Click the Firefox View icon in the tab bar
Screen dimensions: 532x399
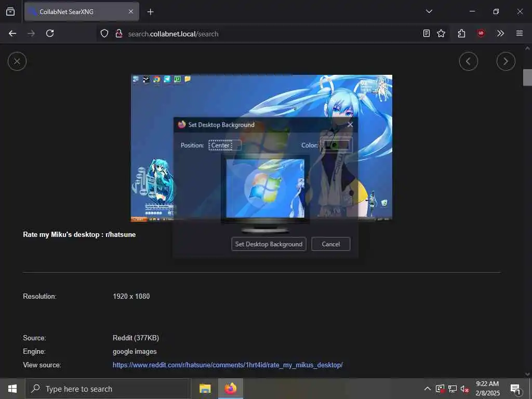pos(10,12)
